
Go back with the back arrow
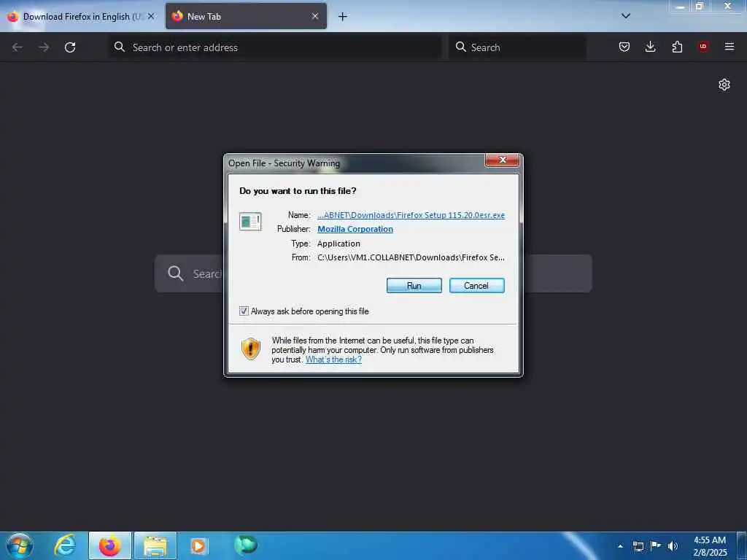[18, 47]
